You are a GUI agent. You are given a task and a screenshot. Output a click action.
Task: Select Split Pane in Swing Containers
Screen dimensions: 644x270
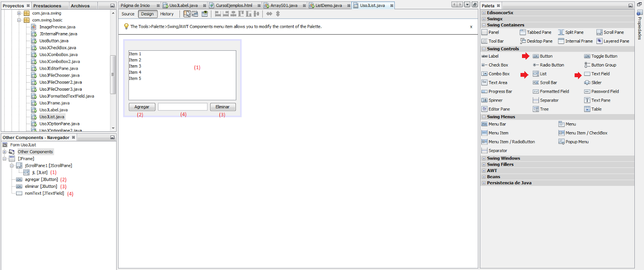coord(571,32)
